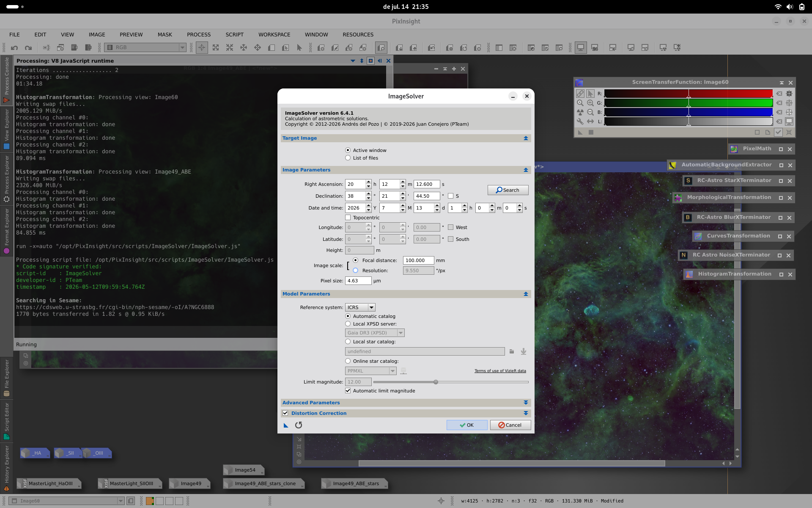Expand the Distortion Correction section

tap(526, 413)
